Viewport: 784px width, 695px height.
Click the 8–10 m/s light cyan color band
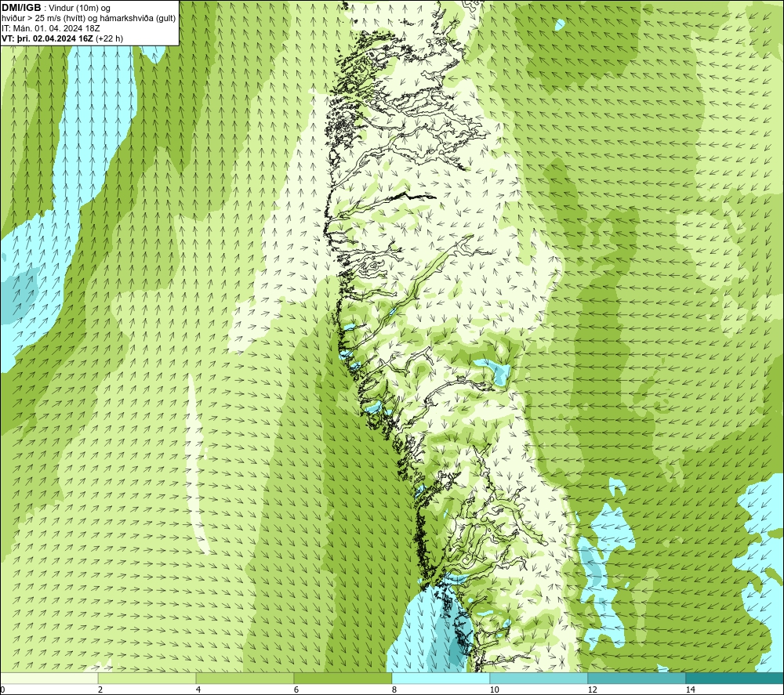[x=441, y=679]
